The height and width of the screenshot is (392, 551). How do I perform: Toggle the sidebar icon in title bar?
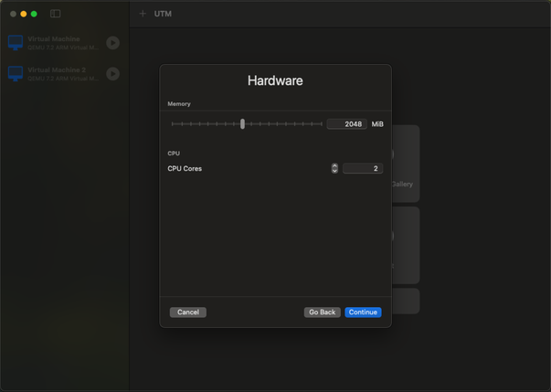tap(55, 14)
